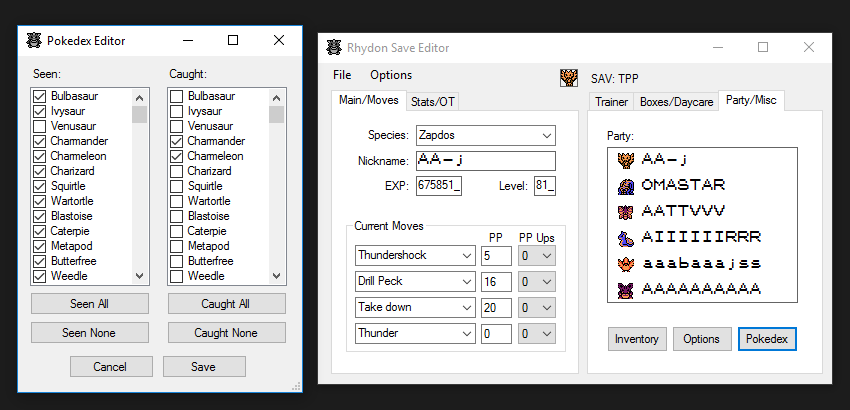Open the File menu

342,75
